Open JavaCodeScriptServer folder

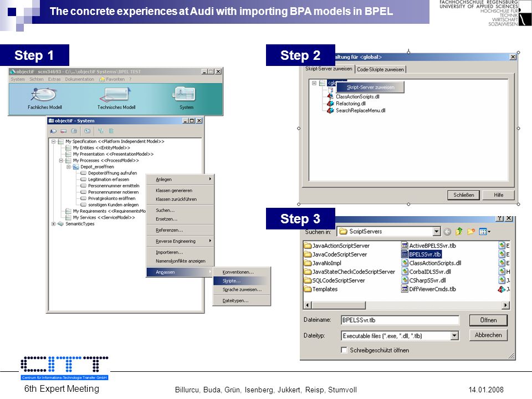tap(336, 254)
